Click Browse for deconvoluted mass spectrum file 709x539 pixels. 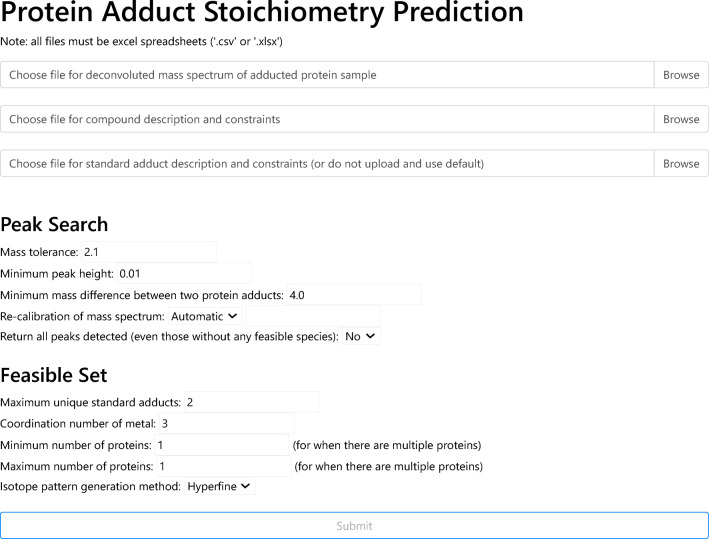click(x=681, y=75)
